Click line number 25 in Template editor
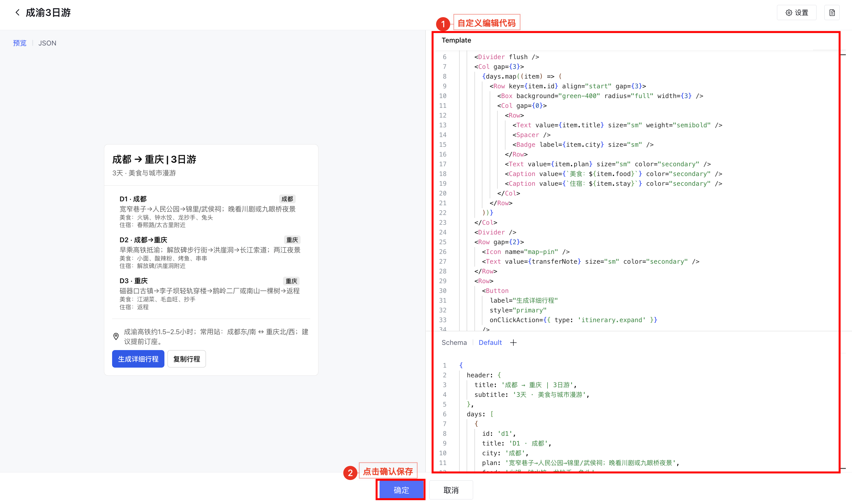852x504 pixels. coord(443,242)
